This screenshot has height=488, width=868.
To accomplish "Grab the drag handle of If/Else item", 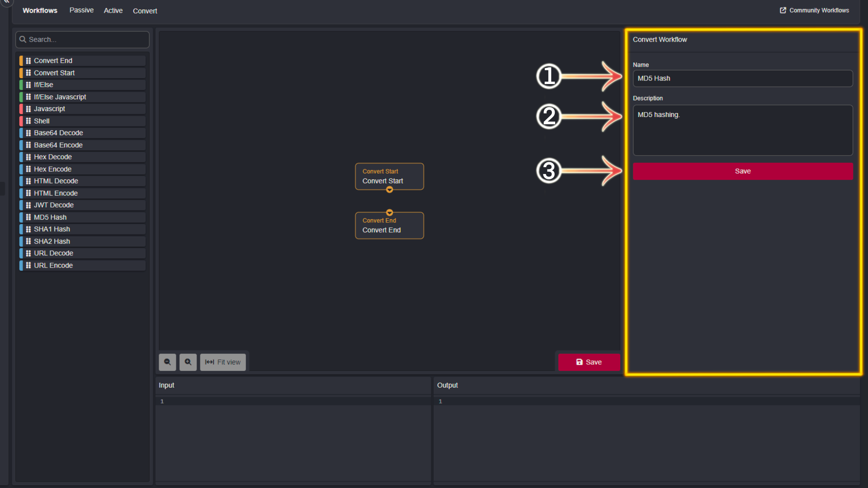I will click(28, 84).
